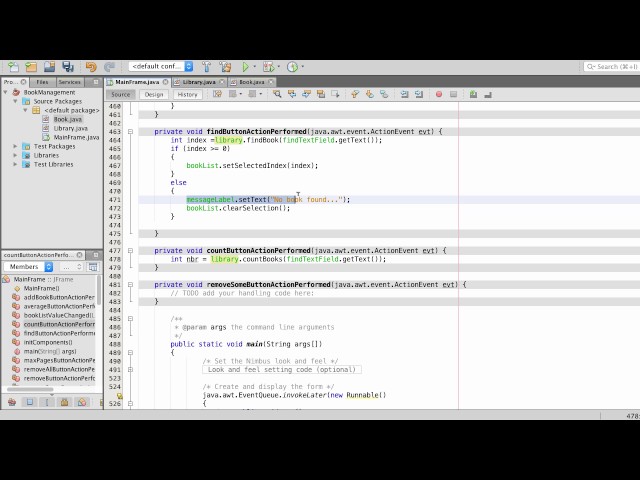Expand the folded Look and feel code block

[130, 369]
